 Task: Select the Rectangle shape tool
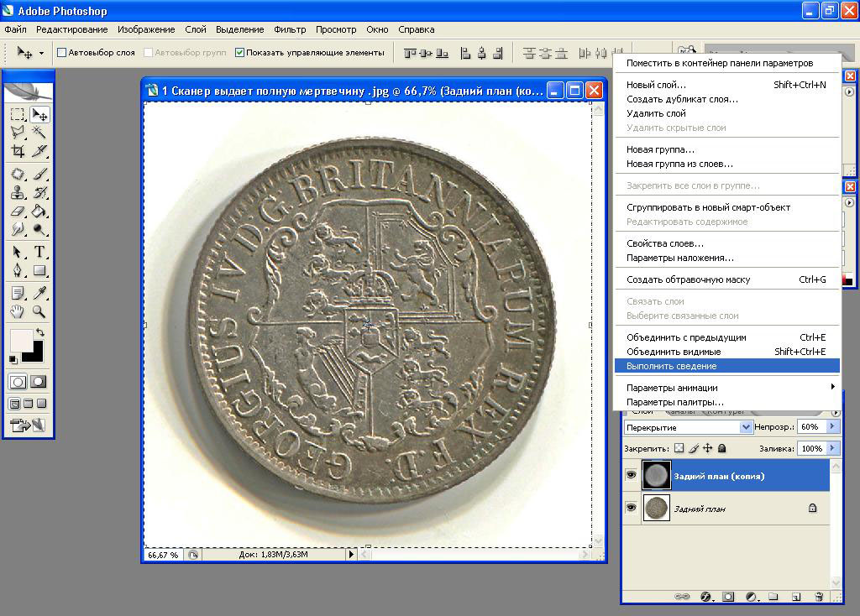click(x=39, y=270)
